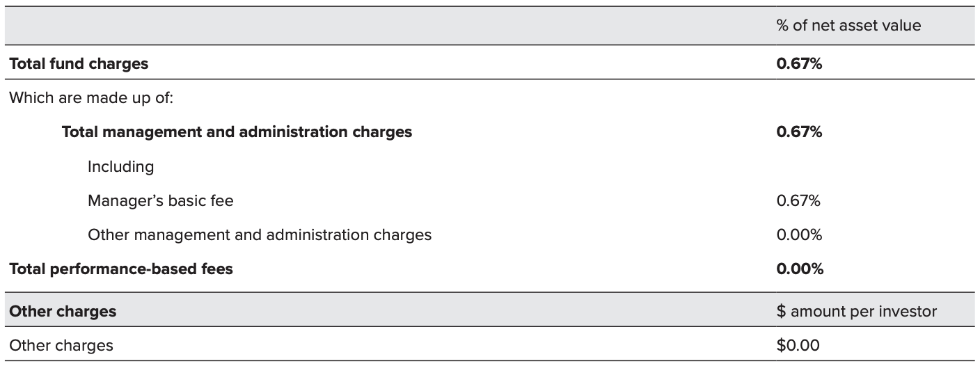Click the bold 'Other charges' section header
The image size is (980, 366).
[63, 311]
